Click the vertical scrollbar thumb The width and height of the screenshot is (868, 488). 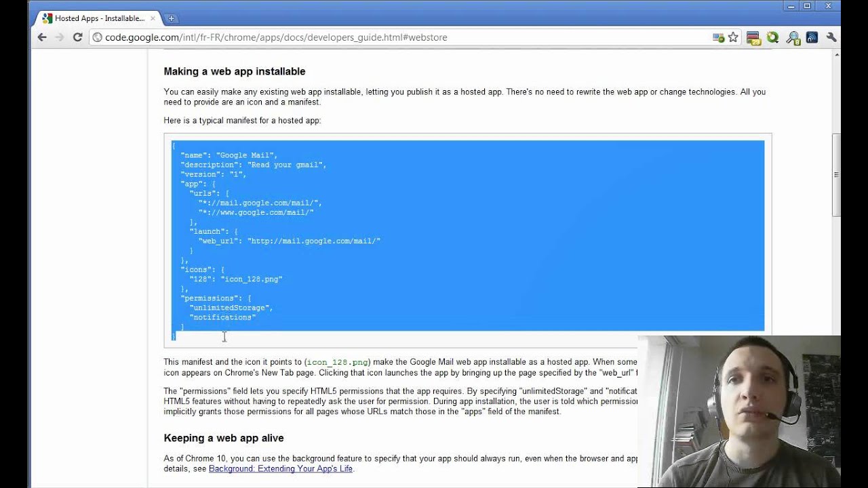[x=836, y=175]
